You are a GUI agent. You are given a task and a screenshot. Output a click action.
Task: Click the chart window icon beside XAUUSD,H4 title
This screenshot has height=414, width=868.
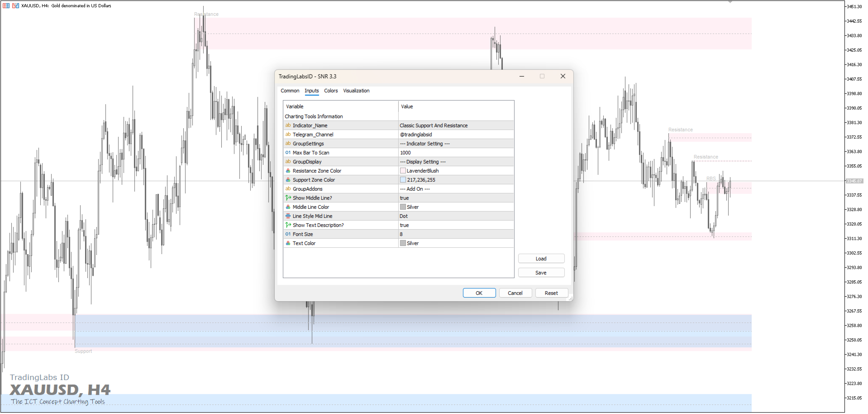click(6, 5)
